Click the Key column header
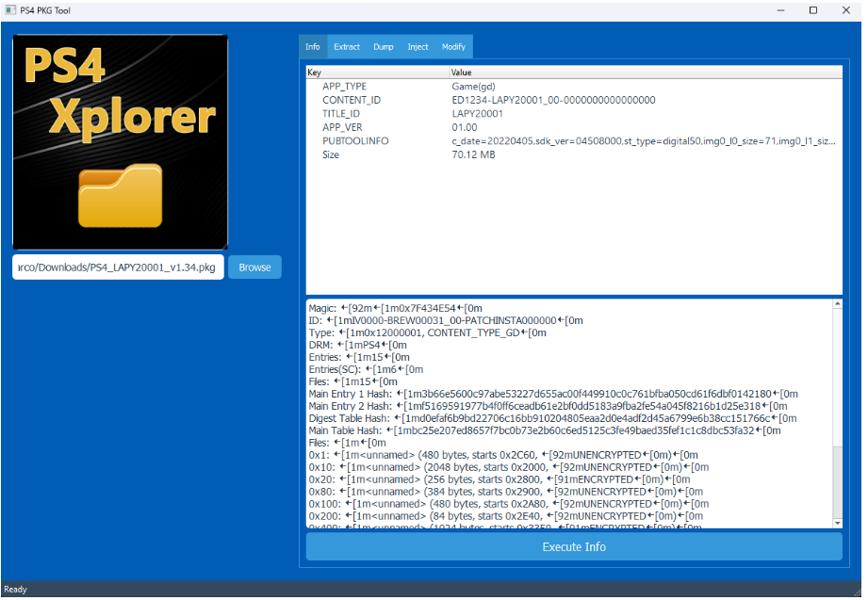This screenshot has height=600, width=868. pos(377,73)
